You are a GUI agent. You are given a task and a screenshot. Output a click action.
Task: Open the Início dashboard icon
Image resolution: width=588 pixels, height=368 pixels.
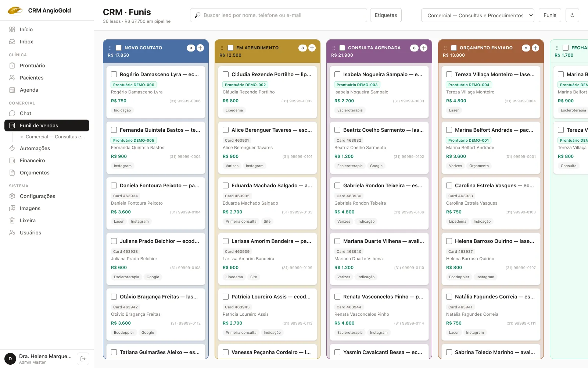(x=12, y=29)
